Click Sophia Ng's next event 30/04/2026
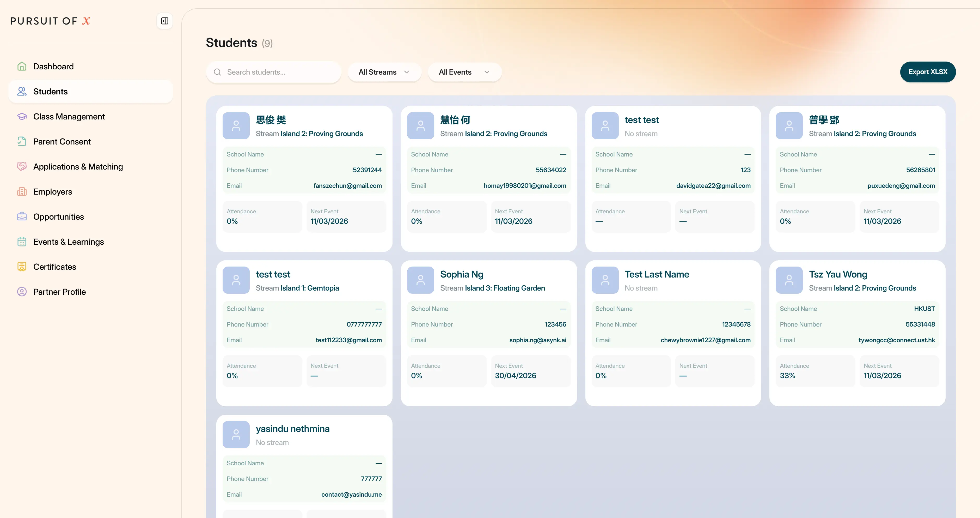The height and width of the screenshot is (518, 980). point(515,376)
